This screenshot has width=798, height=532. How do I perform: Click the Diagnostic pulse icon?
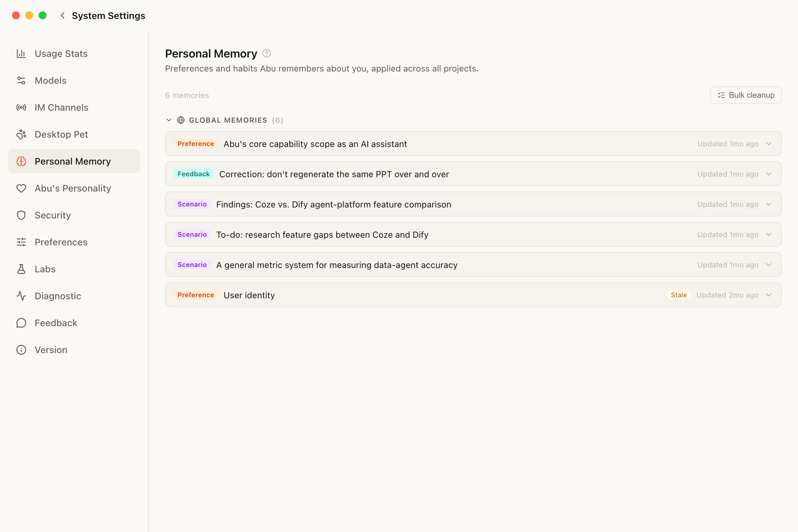(21, 296)
